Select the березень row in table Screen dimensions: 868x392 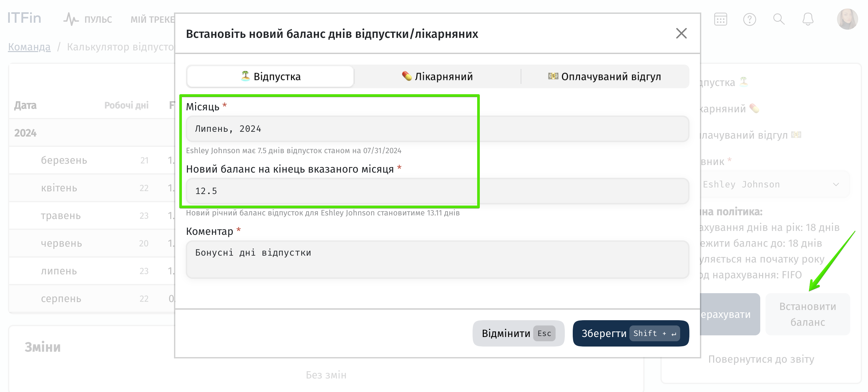coord(92,160)
